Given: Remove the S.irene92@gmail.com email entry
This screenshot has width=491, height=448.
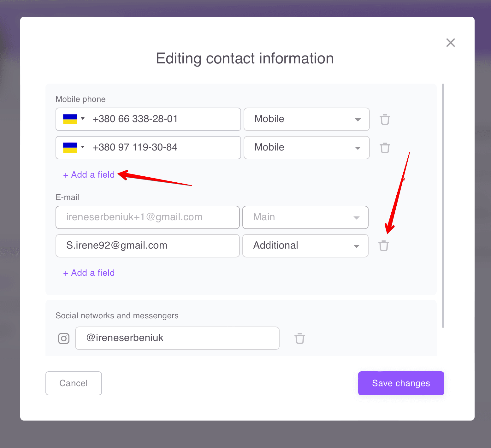Looking at the screenshot, I should [383, 246].
